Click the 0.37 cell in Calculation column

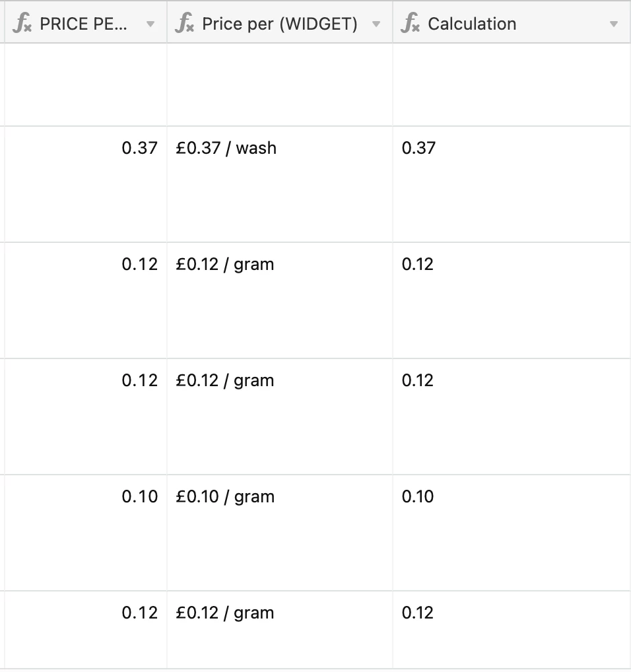tap(512, 184)
